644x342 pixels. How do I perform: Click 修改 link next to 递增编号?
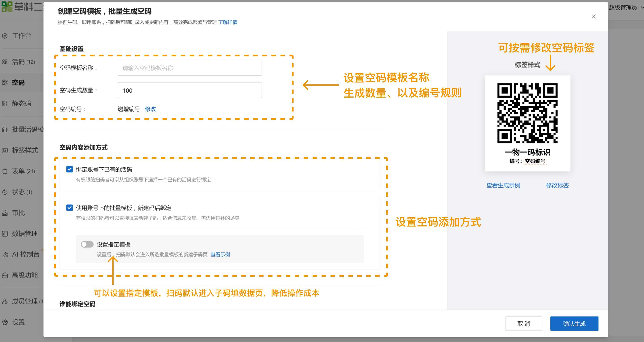[x=150, y=109]
